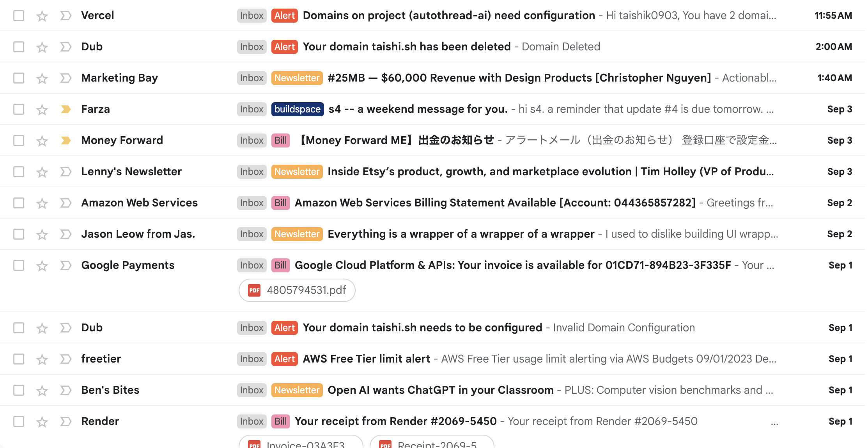Star the Ben's Bites email

pos(42,391)
